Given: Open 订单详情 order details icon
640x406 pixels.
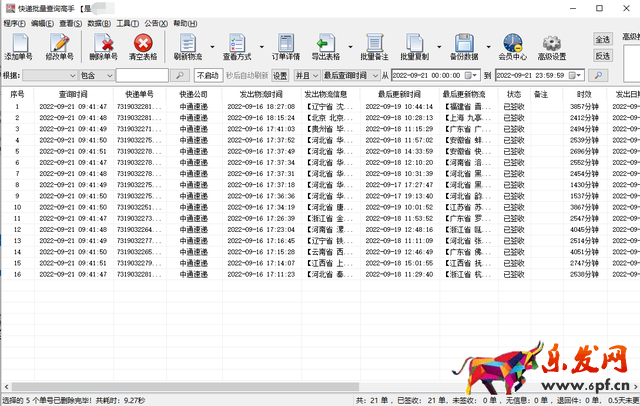Looking at the screenshot, I should (282, 43).
